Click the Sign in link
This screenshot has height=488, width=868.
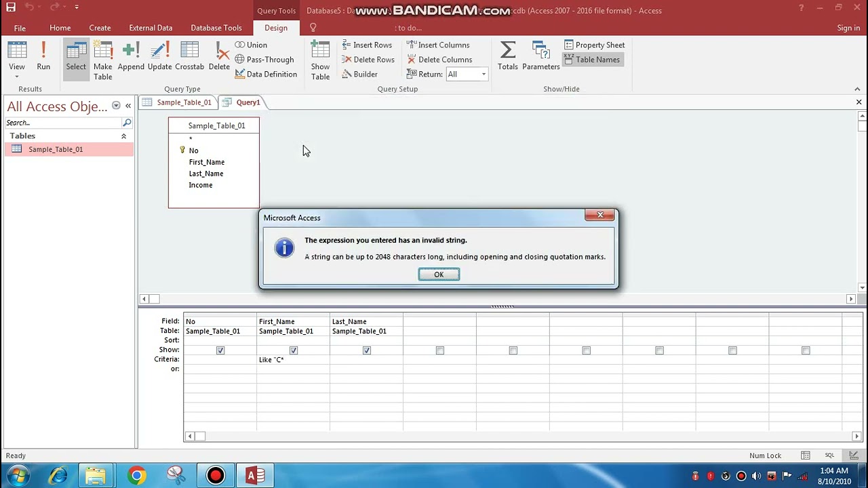(x=848, y=28)
